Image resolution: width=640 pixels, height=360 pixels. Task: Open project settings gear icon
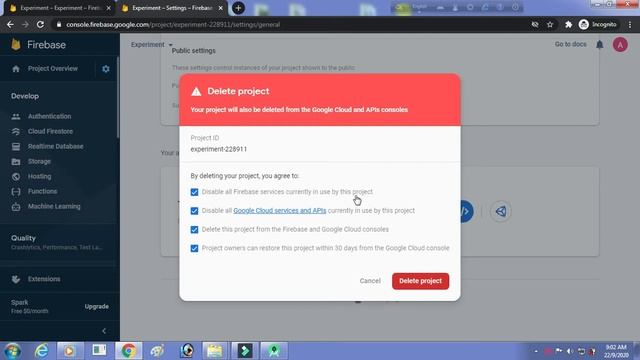click(x=106, y=69)
